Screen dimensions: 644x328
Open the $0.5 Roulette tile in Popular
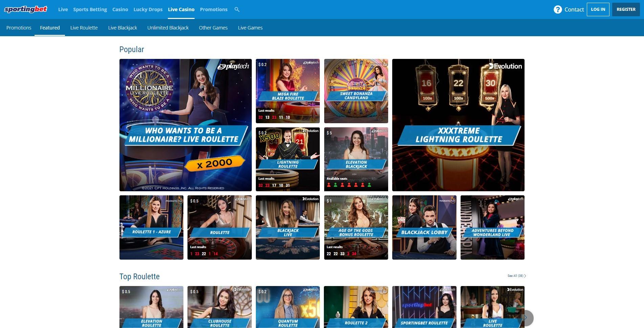coord(220,227)
